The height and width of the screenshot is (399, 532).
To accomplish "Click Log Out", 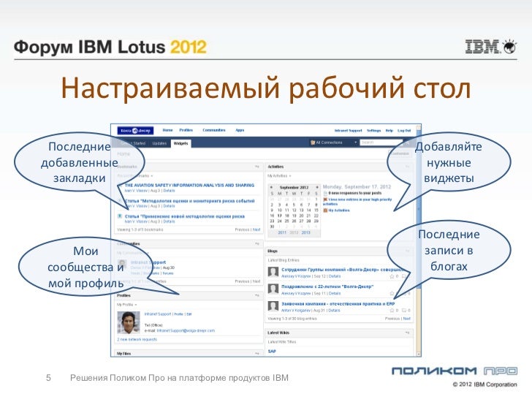I will coord(404,131).
